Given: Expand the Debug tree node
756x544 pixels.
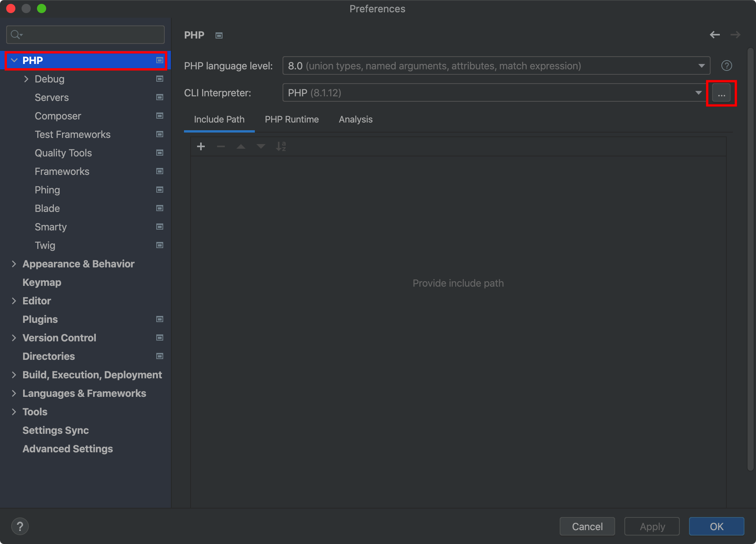Looking at the screenshot, I should coord(26,79).
